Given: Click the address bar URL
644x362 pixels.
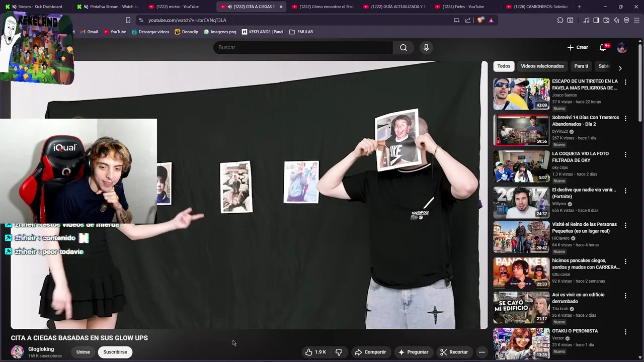Looking at the screenshot, I should click(187, 20).
